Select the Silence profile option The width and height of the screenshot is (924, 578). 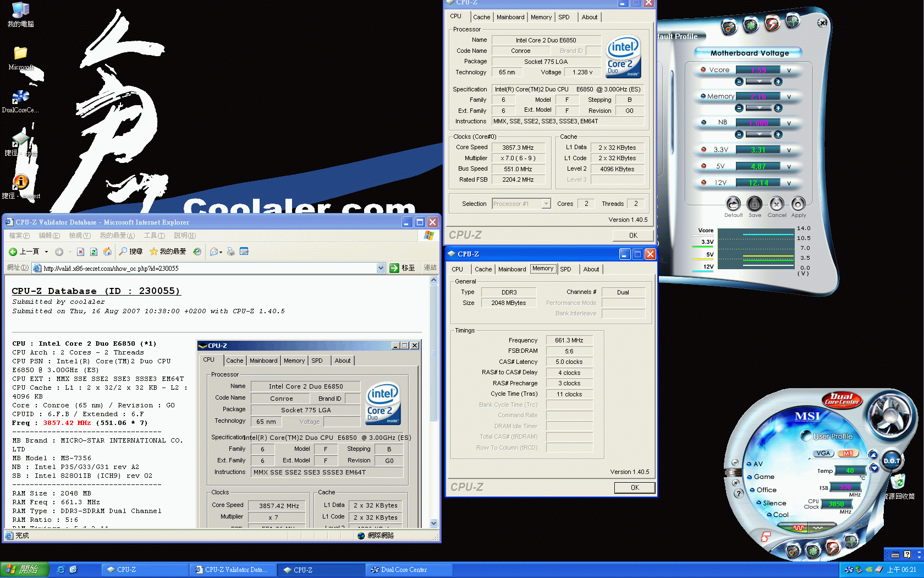(772, 503)
